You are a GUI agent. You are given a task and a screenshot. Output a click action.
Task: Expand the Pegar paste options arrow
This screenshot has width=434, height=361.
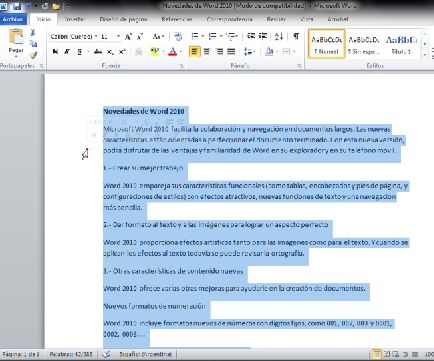(16, 56)
